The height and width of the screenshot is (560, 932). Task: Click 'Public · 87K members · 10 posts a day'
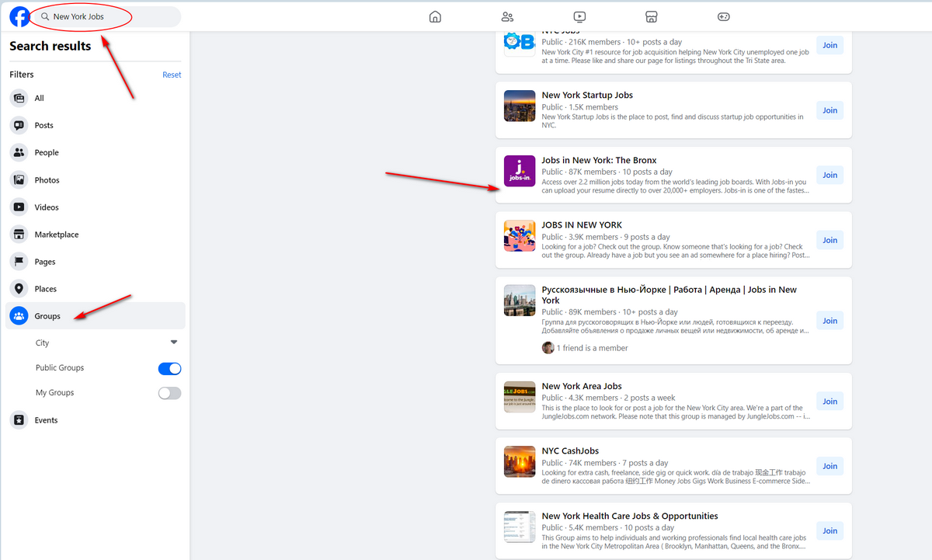coord(607,172)
